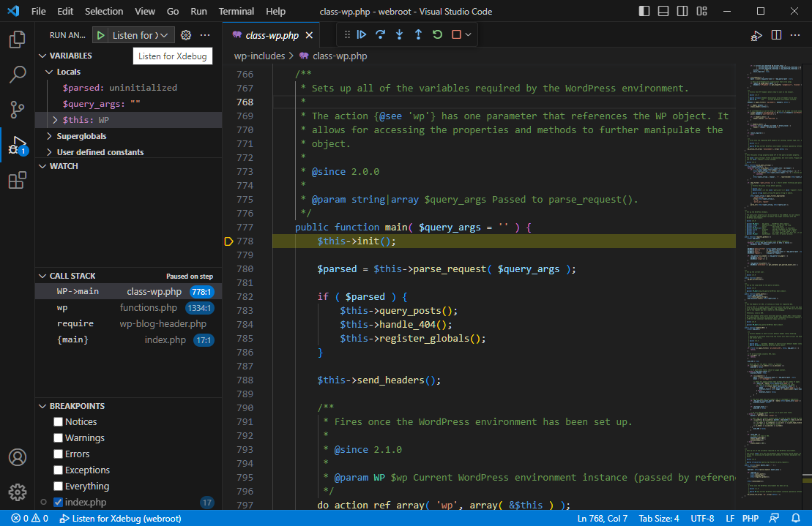Expand User defined constants

(49, 152)
